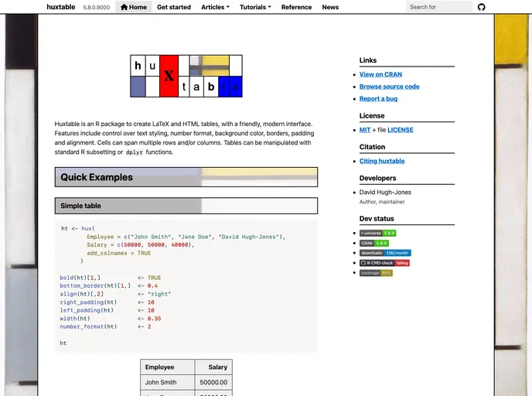Image resolution: width=532 pixels, height=396 pixels.
Task: Open the GitHub icon in navbar
Action: click(x=482, y=7)
